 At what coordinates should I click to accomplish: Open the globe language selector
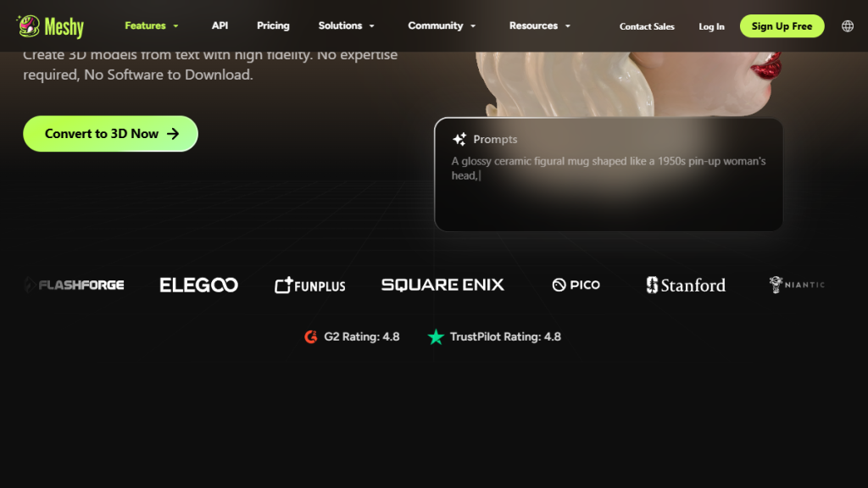click(x=848, y=26)
